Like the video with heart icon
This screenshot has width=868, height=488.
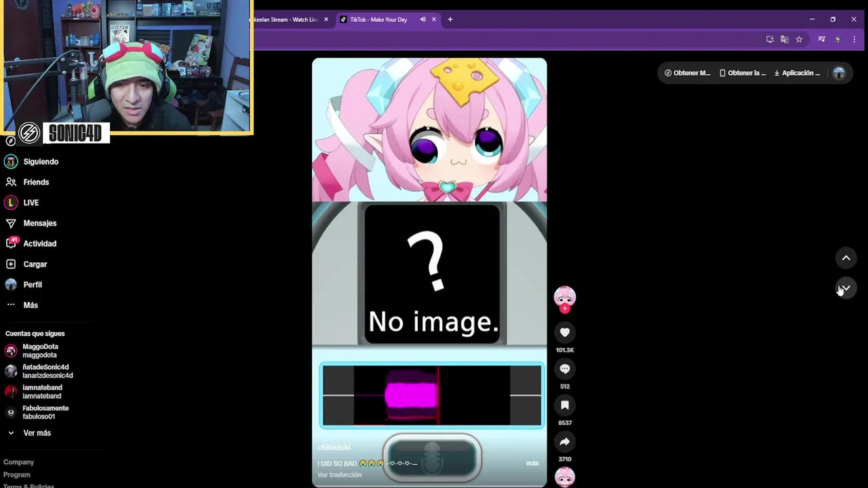565,332
